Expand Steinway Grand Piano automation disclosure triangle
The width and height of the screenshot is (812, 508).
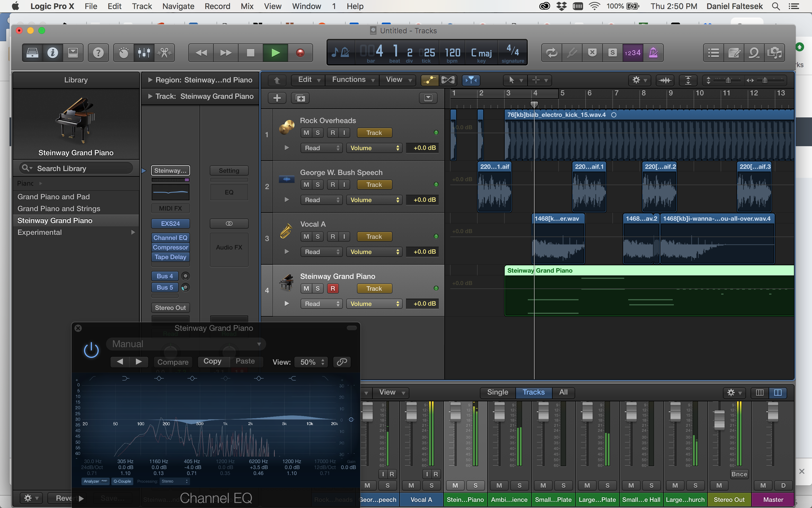click(286, 303)
